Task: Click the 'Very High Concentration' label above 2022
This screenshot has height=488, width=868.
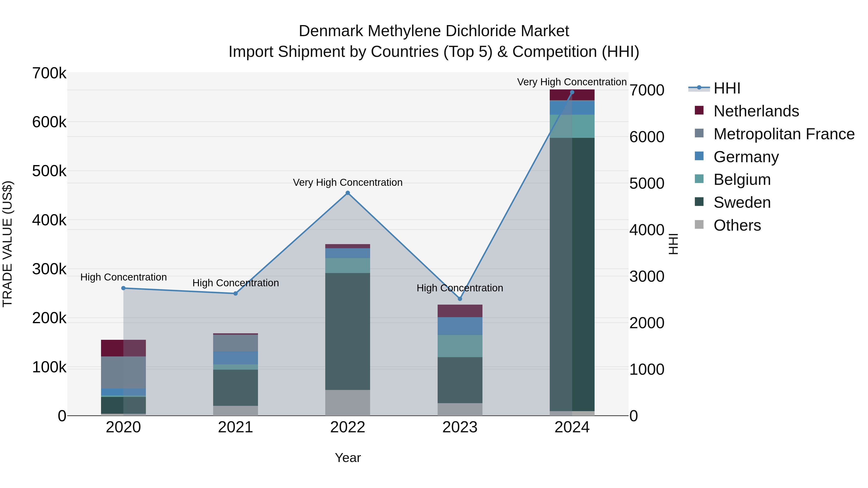Action: [x=348, y=182]
